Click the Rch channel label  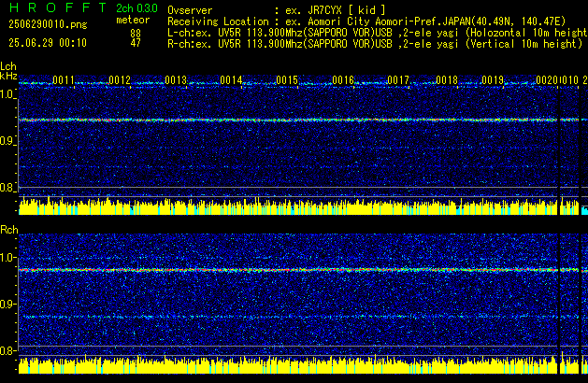[9, 230]
